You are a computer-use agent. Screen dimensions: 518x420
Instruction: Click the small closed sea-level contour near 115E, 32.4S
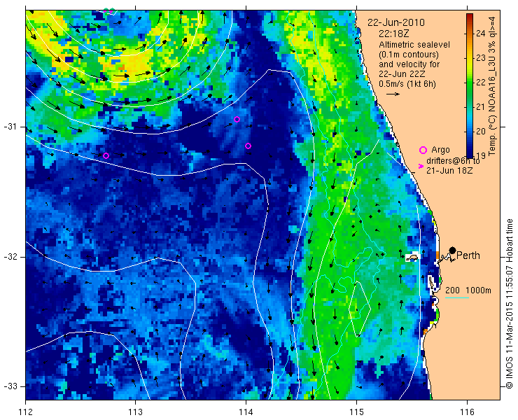click(360, 309)
